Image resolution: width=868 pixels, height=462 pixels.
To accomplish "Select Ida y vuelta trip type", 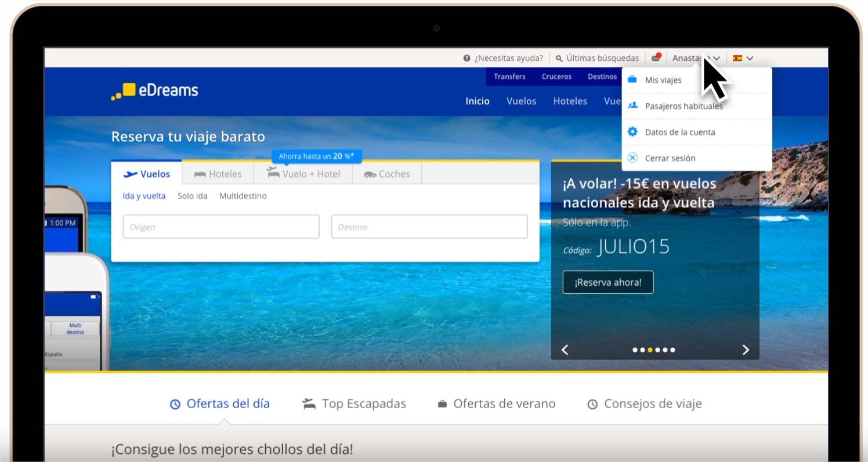I will point(144,196).
